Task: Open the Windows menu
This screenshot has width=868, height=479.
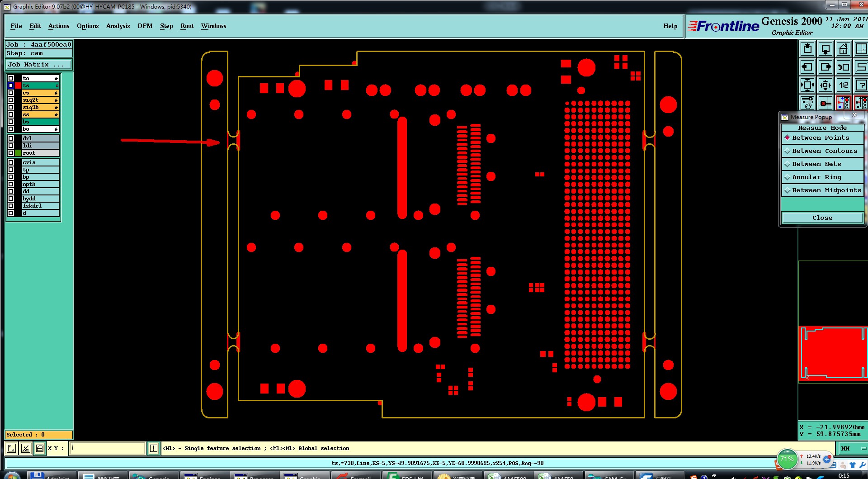Action: [x=214, y=26]
